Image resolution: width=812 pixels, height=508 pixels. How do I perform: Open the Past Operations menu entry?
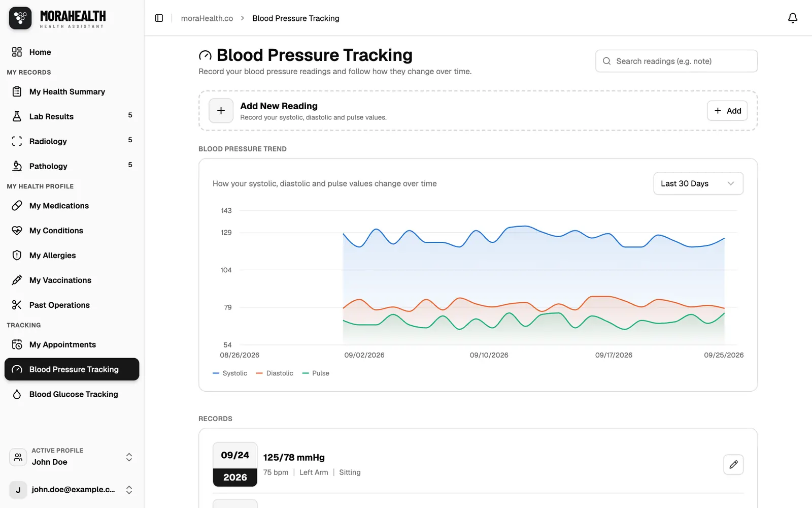(72, 305)
